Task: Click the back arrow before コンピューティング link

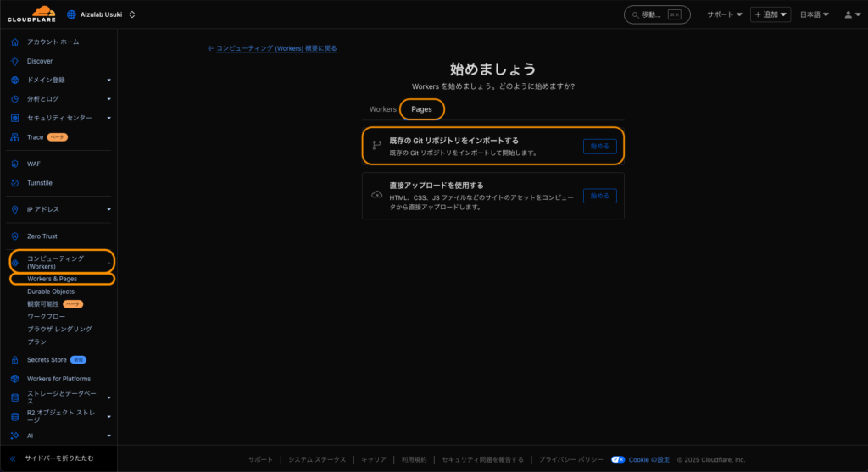Action: 210,48
